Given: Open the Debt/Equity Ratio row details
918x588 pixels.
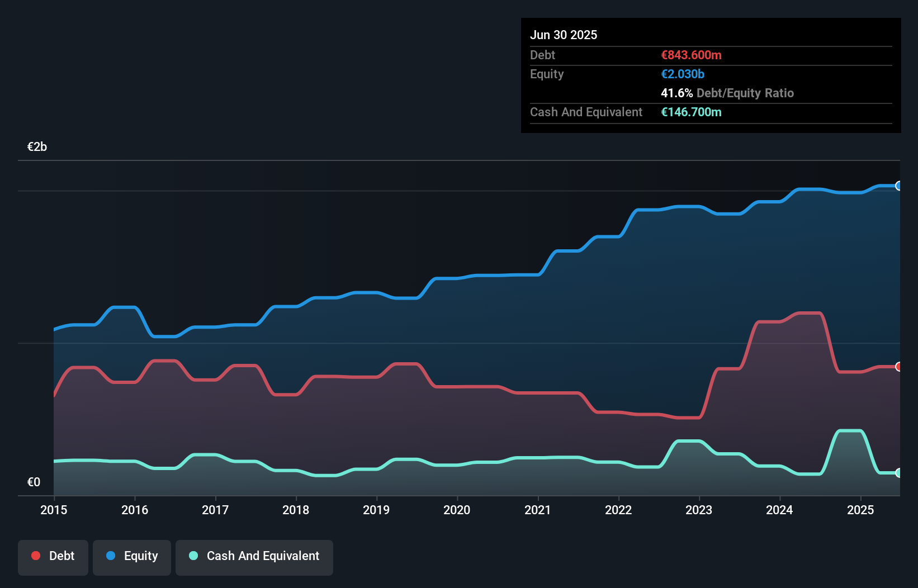Looking at the screenshot, I should 727,93.
